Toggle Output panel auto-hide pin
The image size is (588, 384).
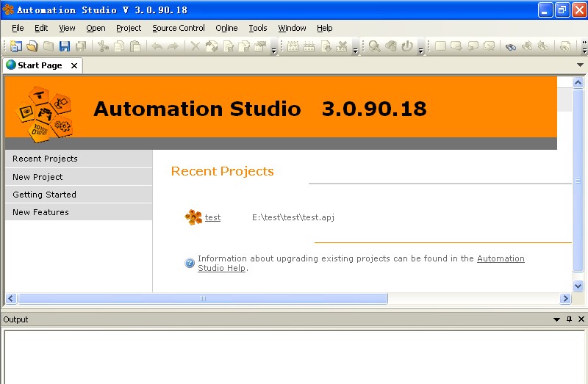click(x=569, y=319)
